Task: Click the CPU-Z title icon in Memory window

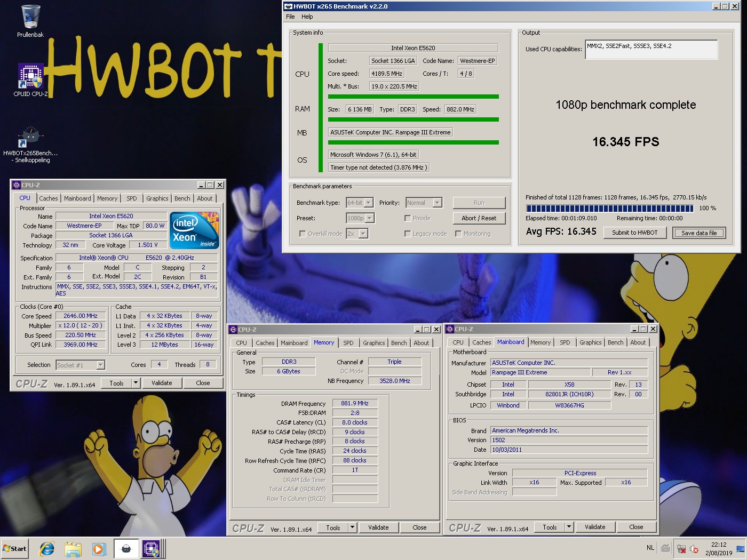Action: [233, 330]
